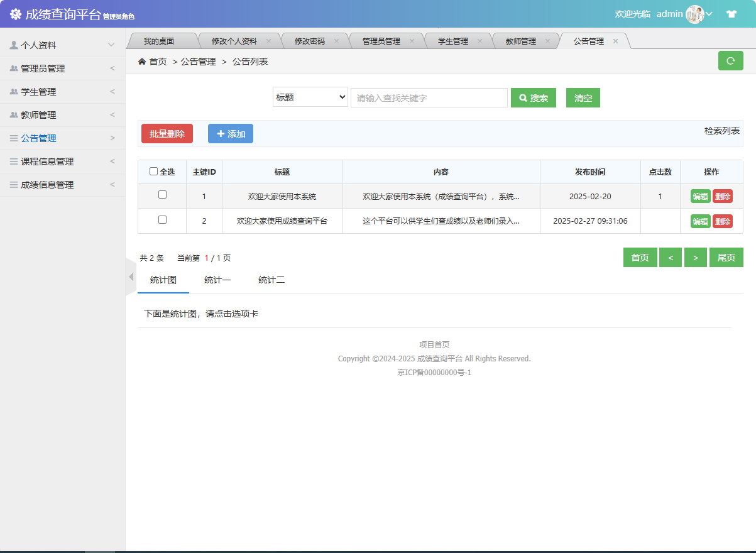Viewport: 756px width, 553px height.
Task: Click the green refresh icon
Action: pos(730,61)
